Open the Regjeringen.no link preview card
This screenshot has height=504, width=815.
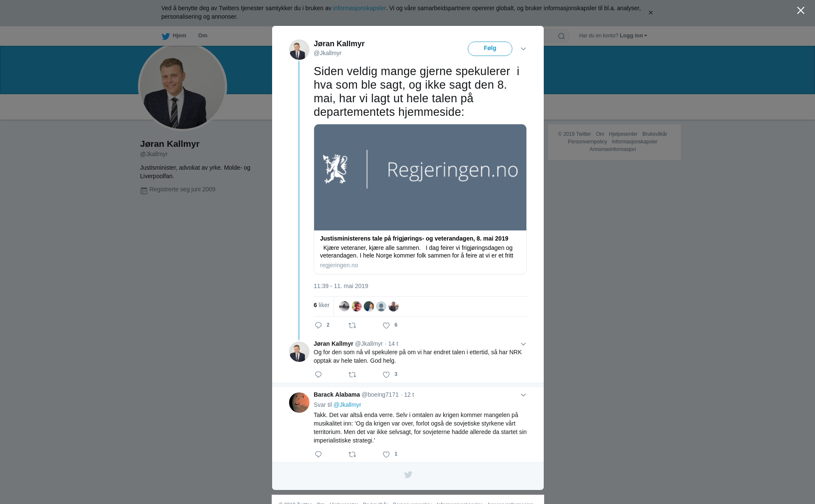tap(420, 199)
